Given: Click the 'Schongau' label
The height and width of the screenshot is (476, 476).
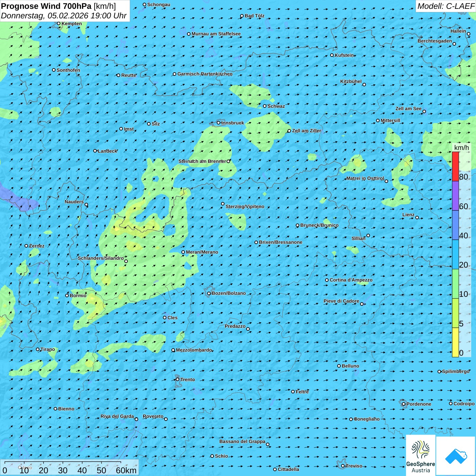Looking at the screenshot, I should (159, 4).
